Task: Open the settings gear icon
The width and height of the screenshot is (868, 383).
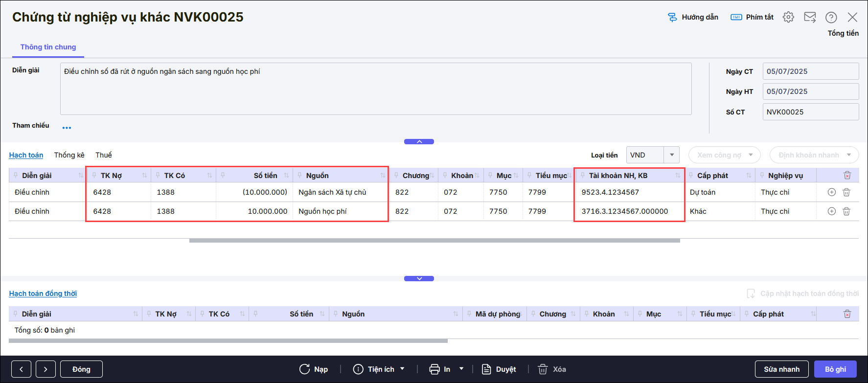Action: tap(788, 17)
